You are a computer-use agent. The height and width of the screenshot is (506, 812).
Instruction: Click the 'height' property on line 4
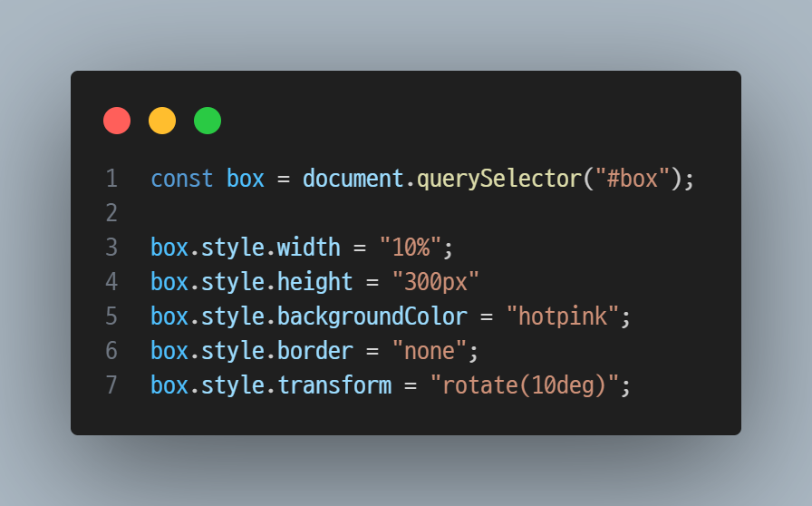coord(314,282)
